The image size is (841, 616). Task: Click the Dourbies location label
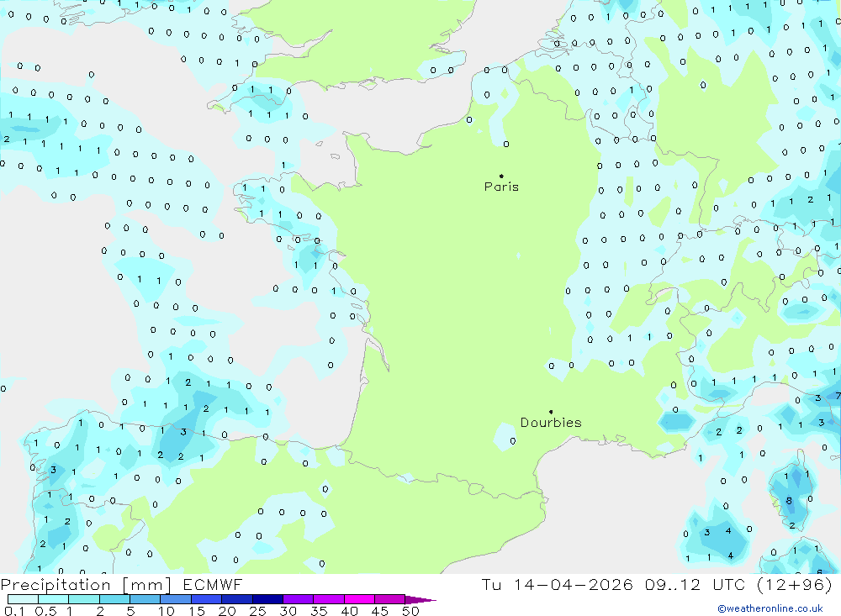coord(551,423)
